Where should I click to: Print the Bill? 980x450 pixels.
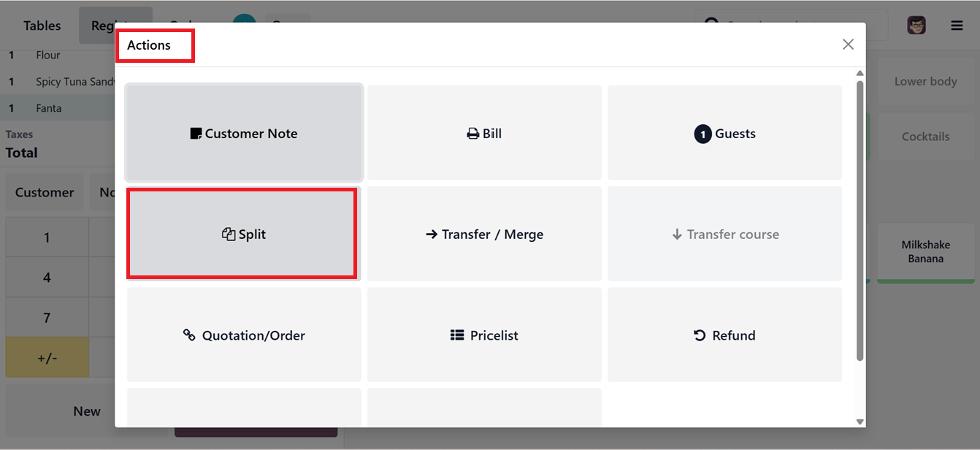coord(484,133)
